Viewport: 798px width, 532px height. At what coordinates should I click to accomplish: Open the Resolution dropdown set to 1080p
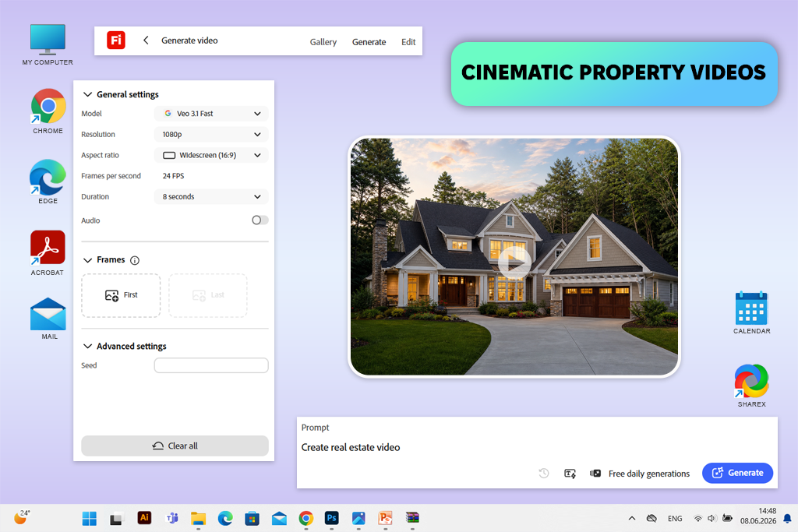[211, 134]
